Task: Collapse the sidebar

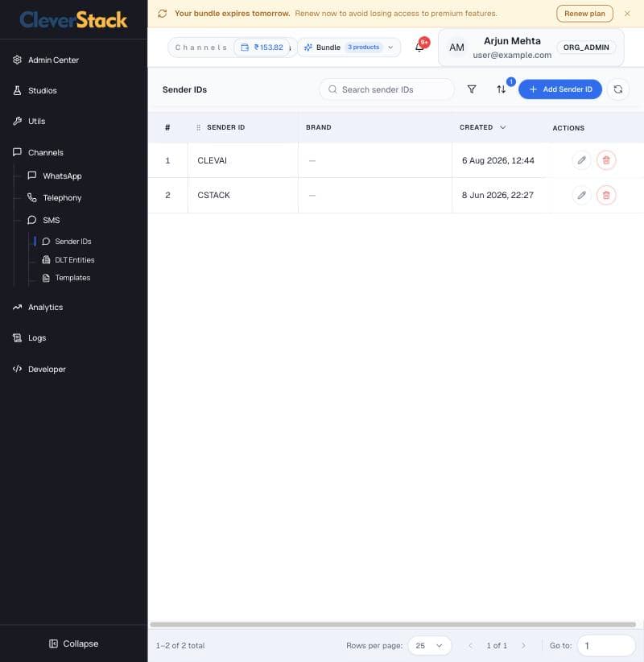Action: click(x=73, y=643)
